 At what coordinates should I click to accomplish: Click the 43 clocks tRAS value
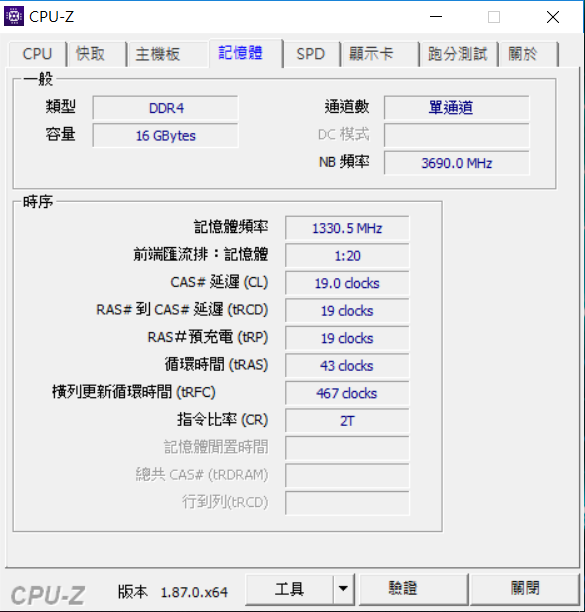[347, 366]
